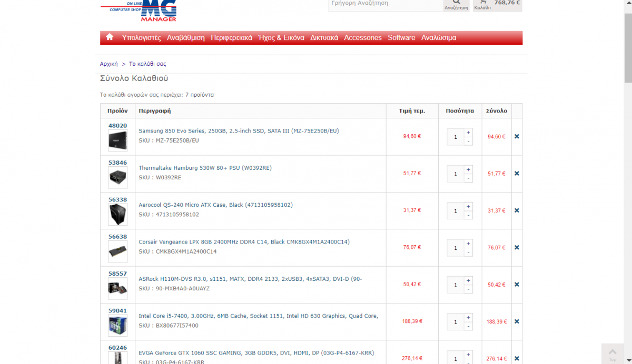
Task: Open Intel Core i5-7400 product link
Action: tap(258, 316)
